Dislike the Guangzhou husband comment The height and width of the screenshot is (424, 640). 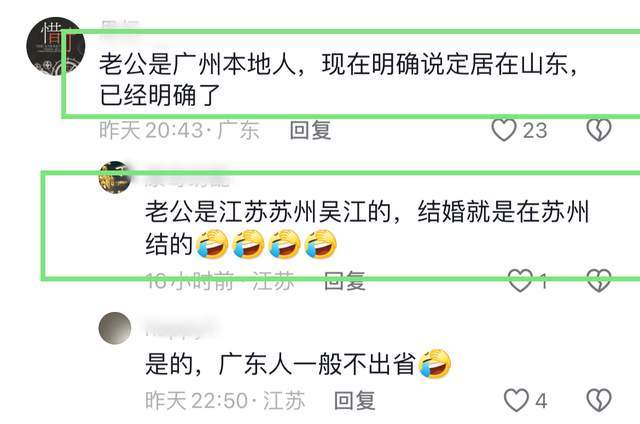tap(599, 130)
